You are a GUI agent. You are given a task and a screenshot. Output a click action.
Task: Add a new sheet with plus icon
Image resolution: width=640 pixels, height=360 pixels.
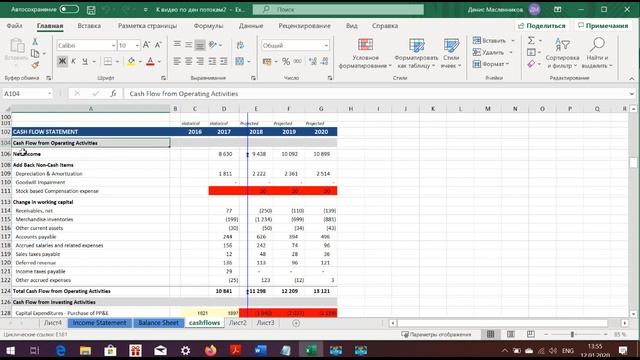[296, 323]
